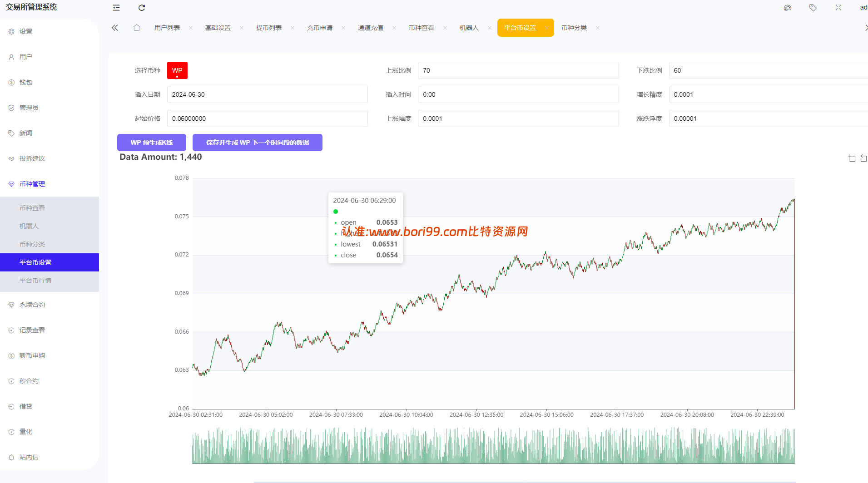Screen dimensions: 868x483
Task: Click chart zoom tool icon
Action: pyautogui.click(x=852, y=158)
